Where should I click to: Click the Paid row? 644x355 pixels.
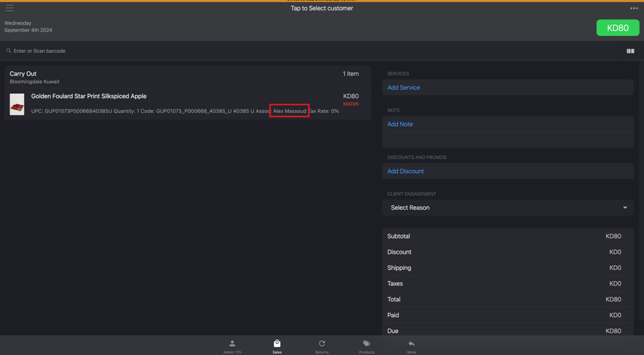point(508,315)
